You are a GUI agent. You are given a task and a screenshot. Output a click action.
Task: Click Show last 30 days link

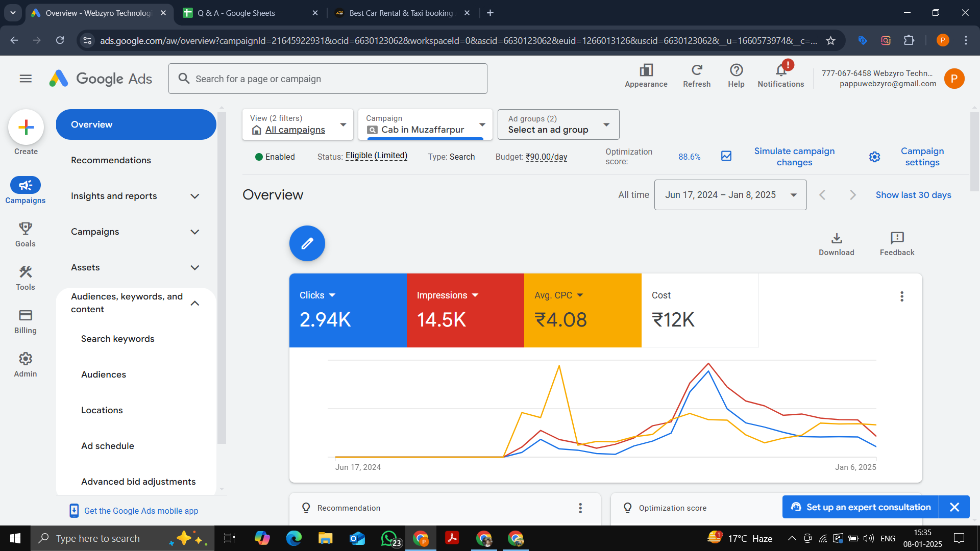tap(913, 195)
